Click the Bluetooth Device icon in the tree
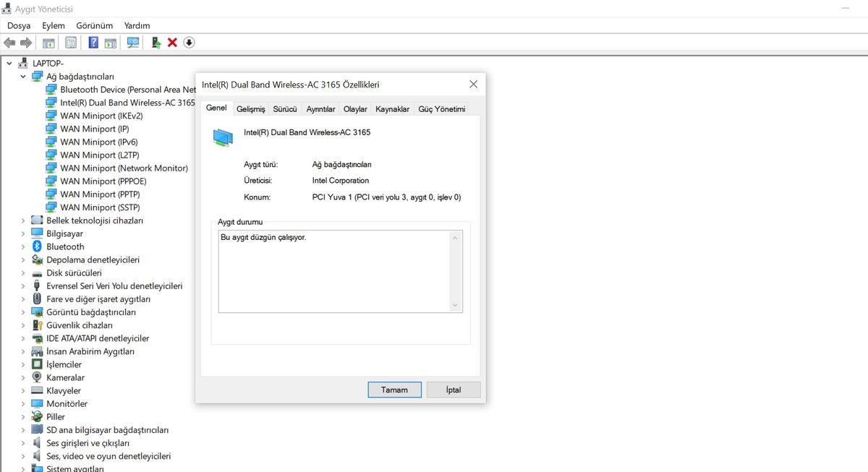The width and height of the screenshot is (868, 472). pyautogui.click(x=51, y=89)
